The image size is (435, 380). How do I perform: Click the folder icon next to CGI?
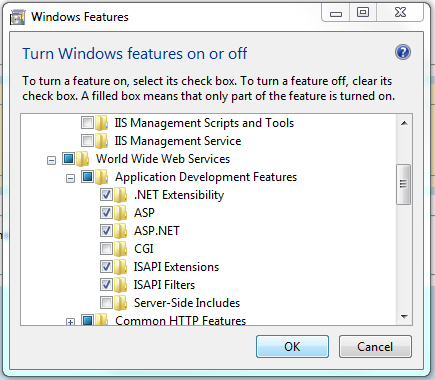click(x=120, y=249)
